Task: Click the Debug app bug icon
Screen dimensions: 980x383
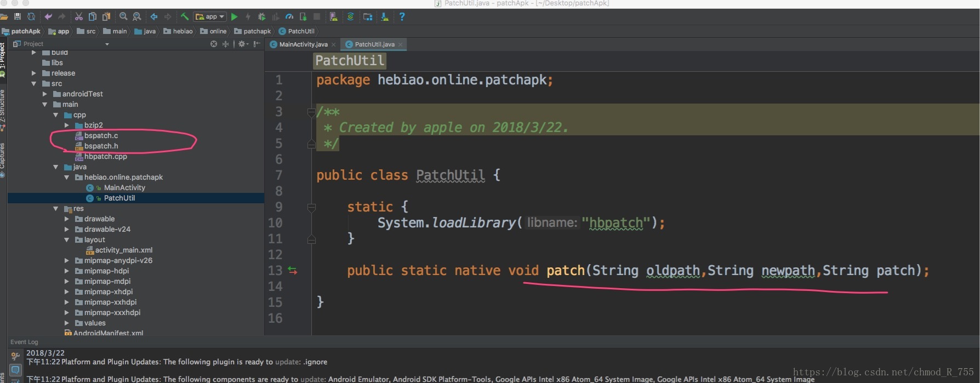Action: pyautogui.click(x=261, y=16)
